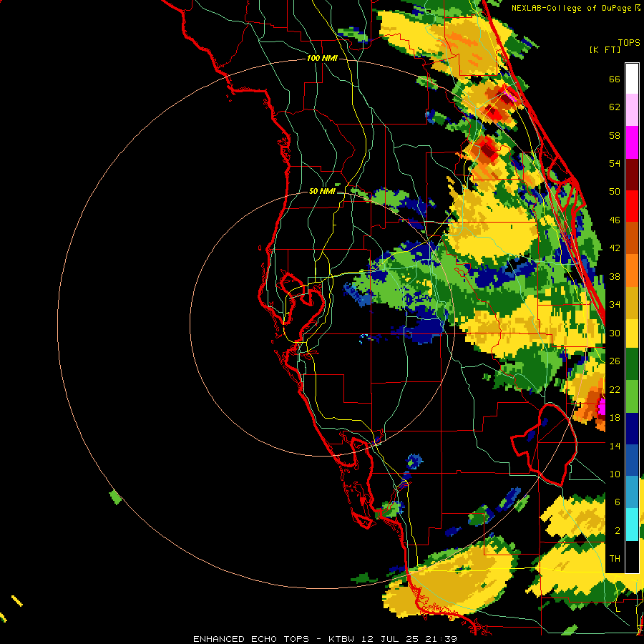
Task: Click the 46 legend value
Action: [615, 220]
